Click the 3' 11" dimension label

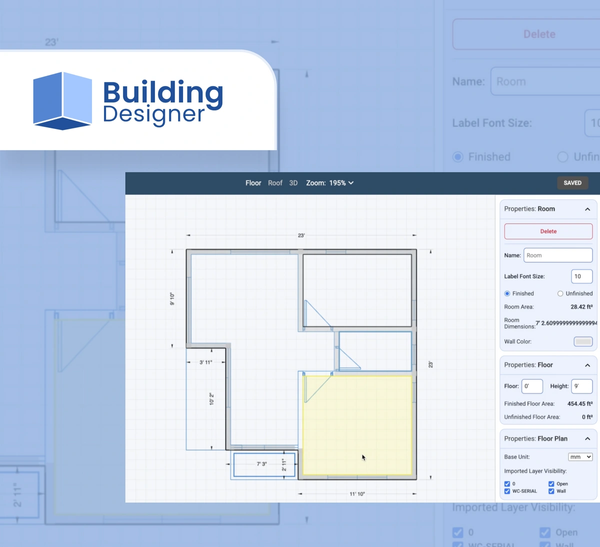point(206,362)
